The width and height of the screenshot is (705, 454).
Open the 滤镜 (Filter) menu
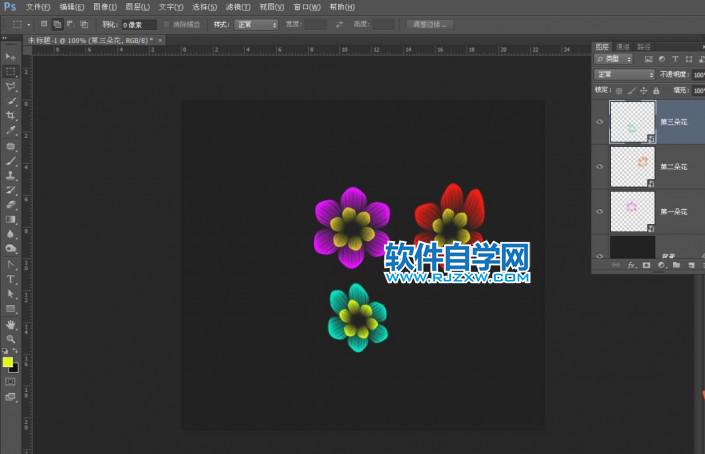[x=238, y=7]
